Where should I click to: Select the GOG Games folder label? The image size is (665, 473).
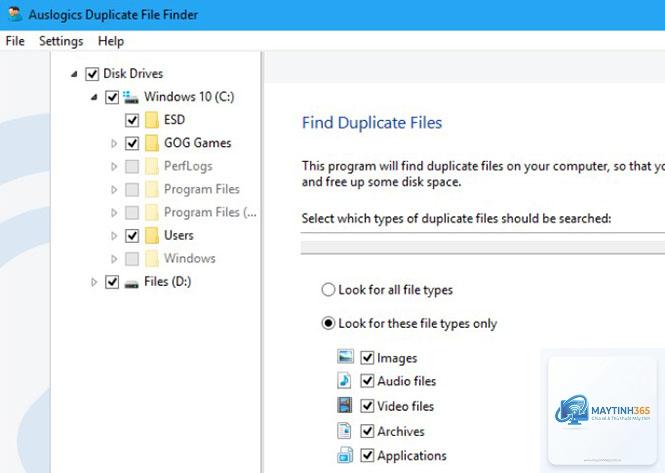coord(198,143)
